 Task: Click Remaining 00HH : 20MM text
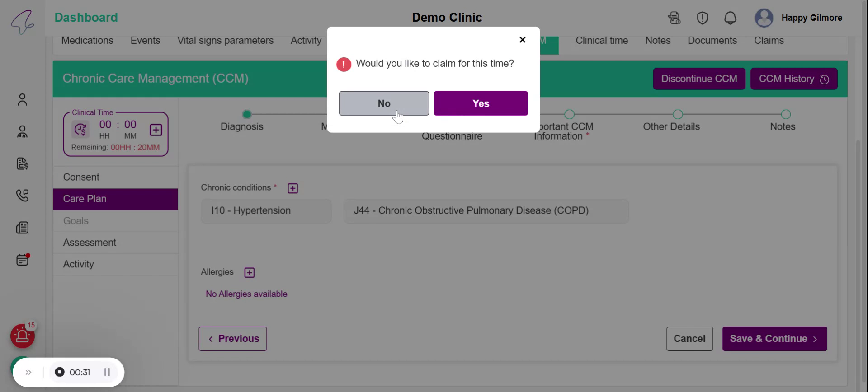[115, 148]
